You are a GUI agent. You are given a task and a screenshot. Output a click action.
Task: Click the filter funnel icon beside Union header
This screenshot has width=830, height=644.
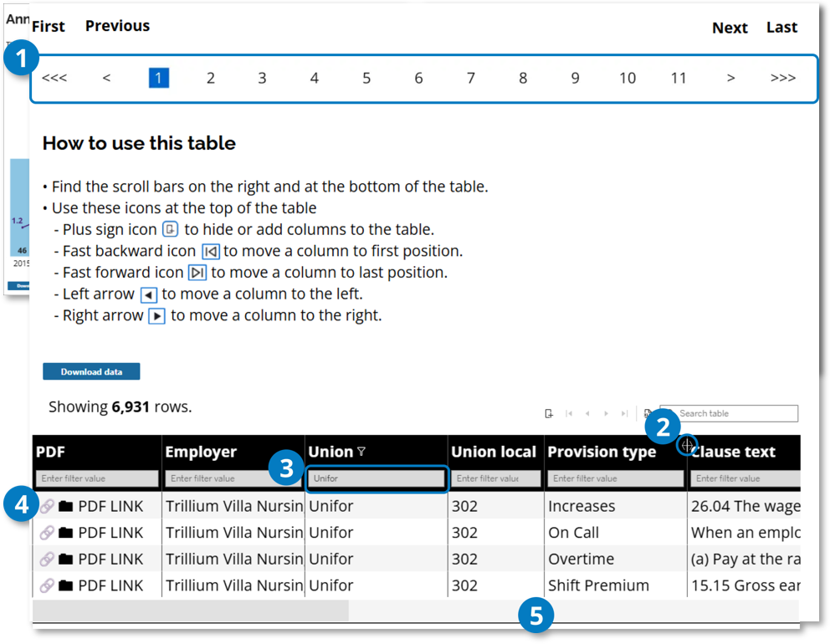point(361,452)
